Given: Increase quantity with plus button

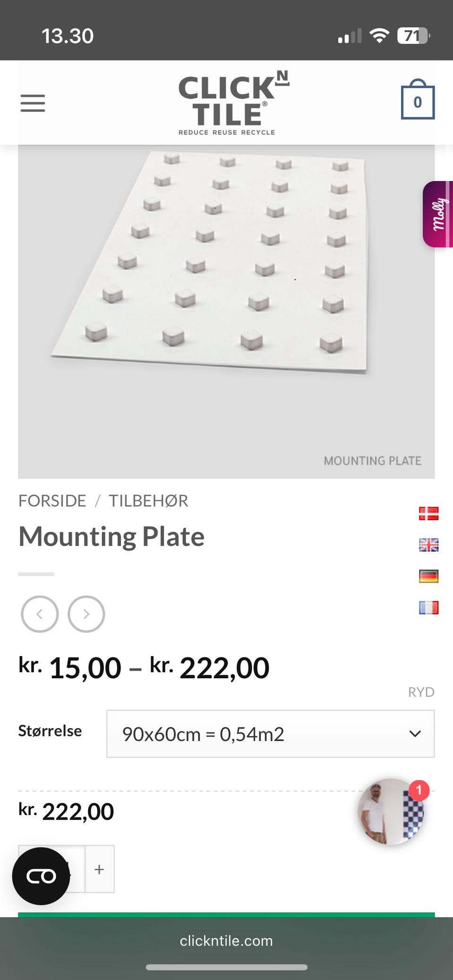Looking at the screenshot, I should [99, 869].
